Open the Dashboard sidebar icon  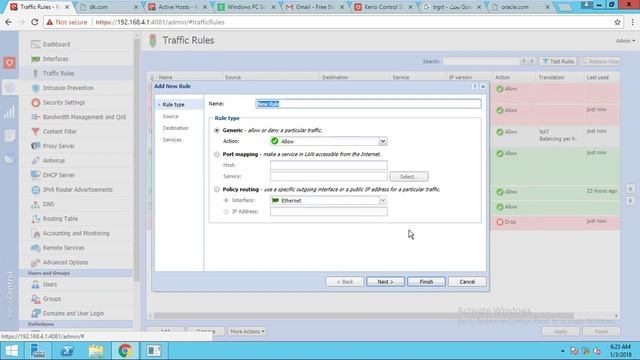click(36, 44)
